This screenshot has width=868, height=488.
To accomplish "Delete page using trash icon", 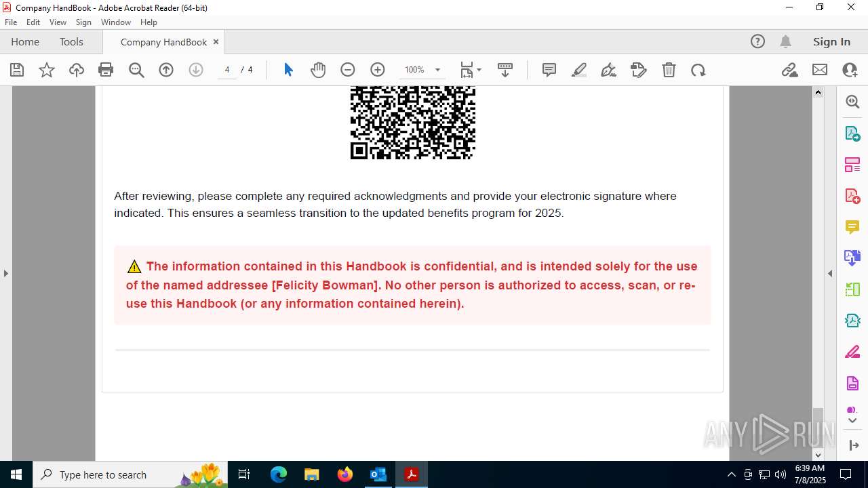I will [x=669, y=70].
